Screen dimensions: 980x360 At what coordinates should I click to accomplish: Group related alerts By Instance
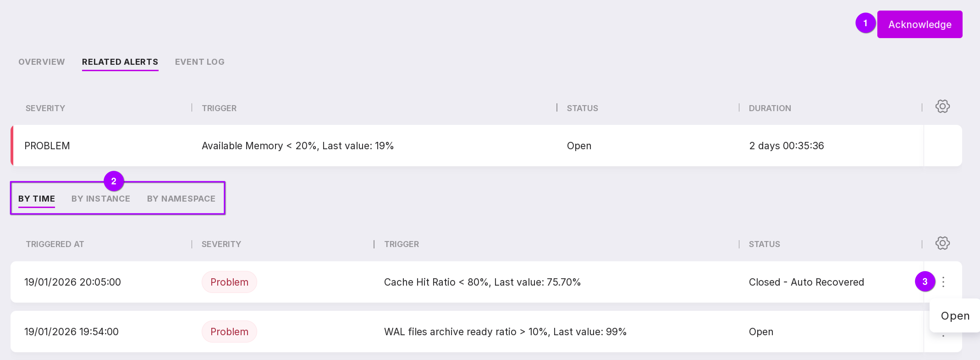pyautogui.click(x=100, y=198)
